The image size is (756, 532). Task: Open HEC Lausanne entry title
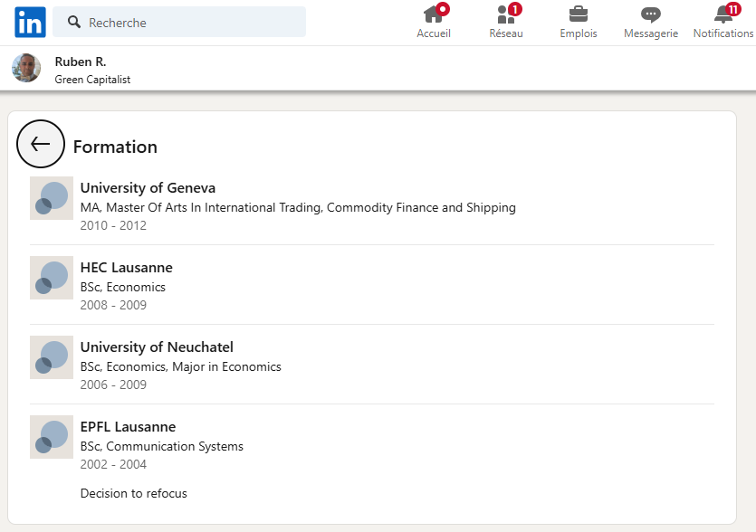pos(127,268)
